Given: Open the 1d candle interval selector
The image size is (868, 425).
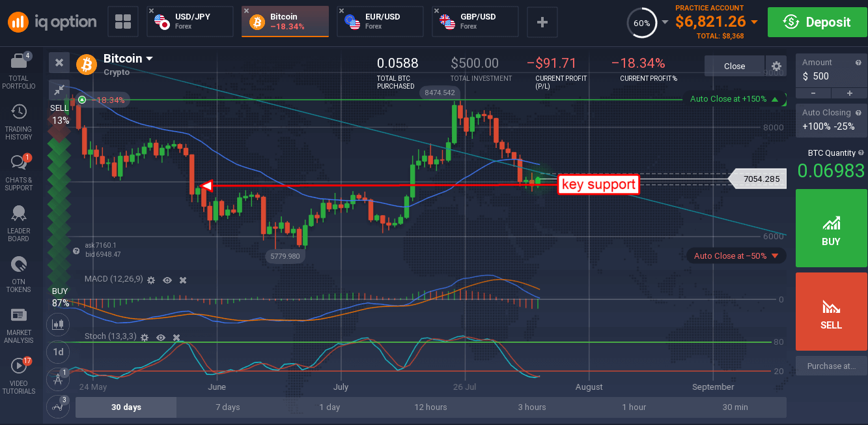Looking at the screenshot, I should (59, 351).
